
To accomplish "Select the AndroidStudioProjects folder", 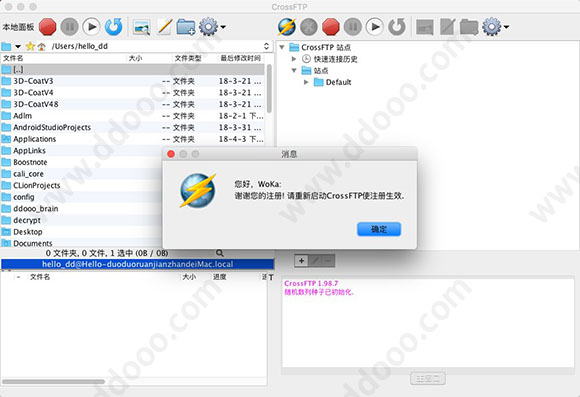I will pos(132,127).
